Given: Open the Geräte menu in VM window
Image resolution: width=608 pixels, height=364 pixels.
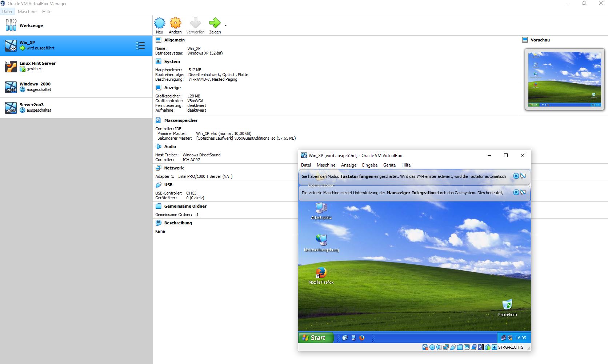Looking at the screenshot, I should tap(389, 165).
